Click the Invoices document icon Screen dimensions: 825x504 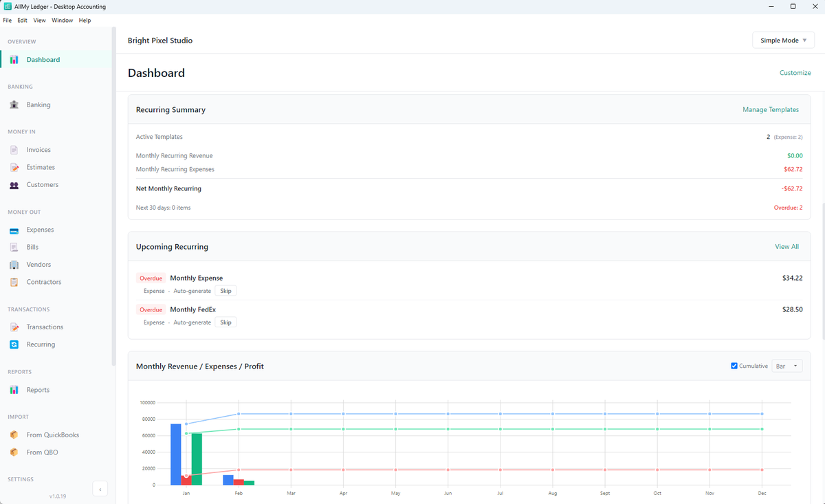pyautogui.click(x=14, y=150)
